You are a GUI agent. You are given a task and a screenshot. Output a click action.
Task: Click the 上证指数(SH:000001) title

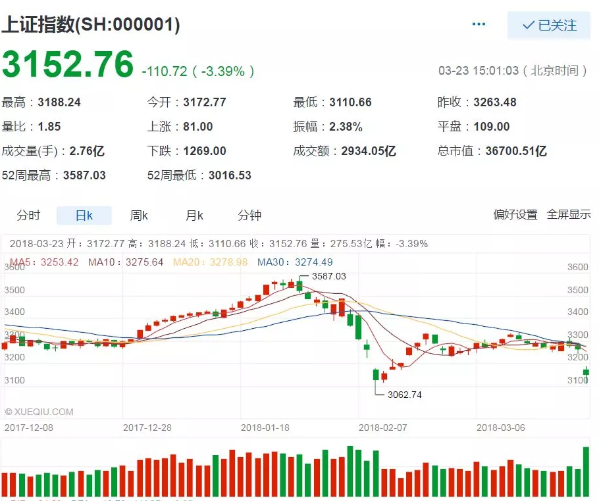tap(91, 25)
